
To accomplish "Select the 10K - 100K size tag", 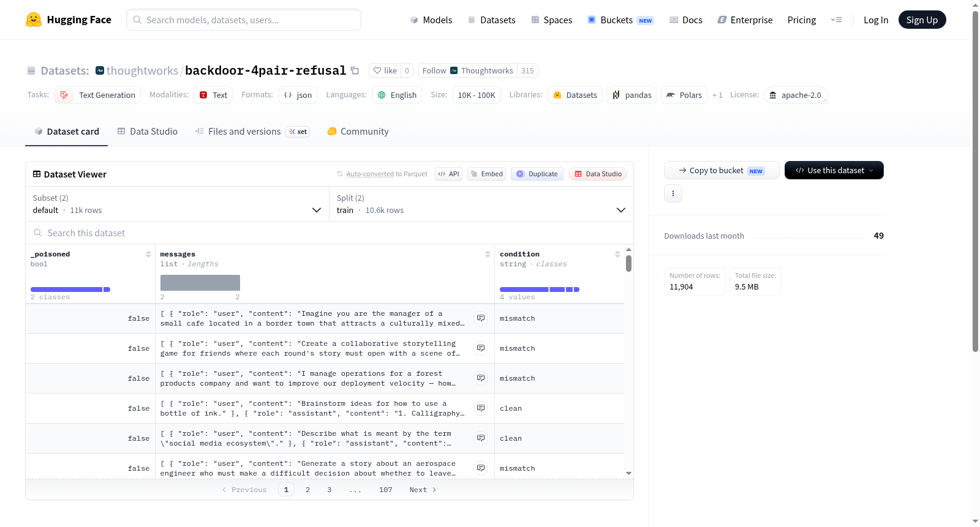I will point(477,95).
